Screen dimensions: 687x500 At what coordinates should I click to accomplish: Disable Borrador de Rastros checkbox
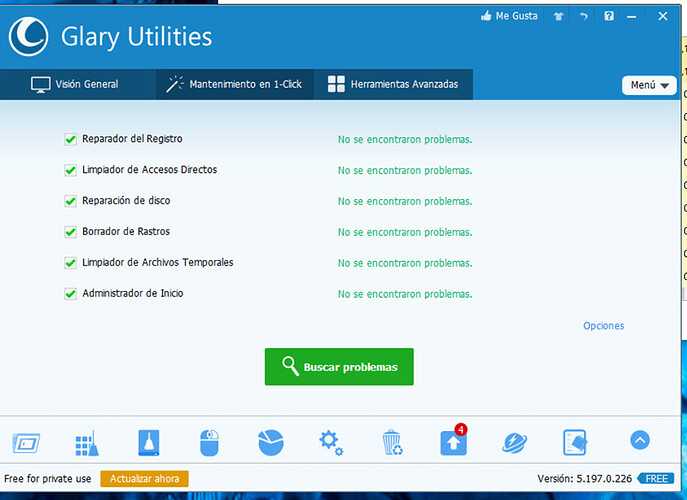[70, 232]
